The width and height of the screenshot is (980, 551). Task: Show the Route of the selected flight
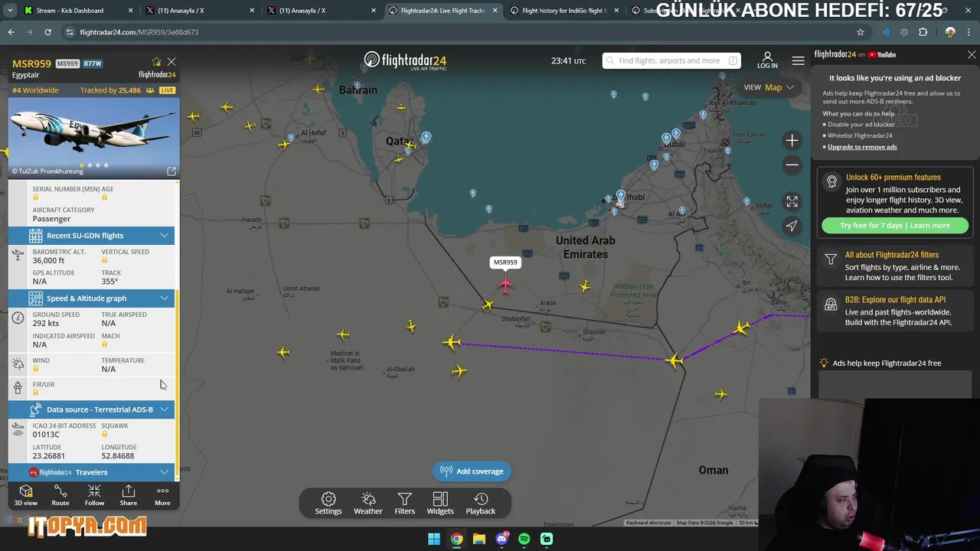[x=60, y=495]
